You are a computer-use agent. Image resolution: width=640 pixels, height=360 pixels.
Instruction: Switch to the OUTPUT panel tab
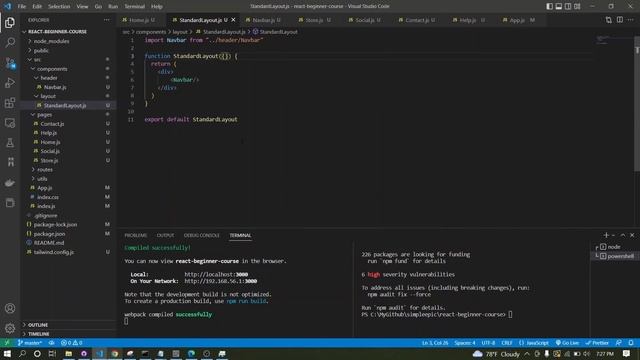point(165,236)
